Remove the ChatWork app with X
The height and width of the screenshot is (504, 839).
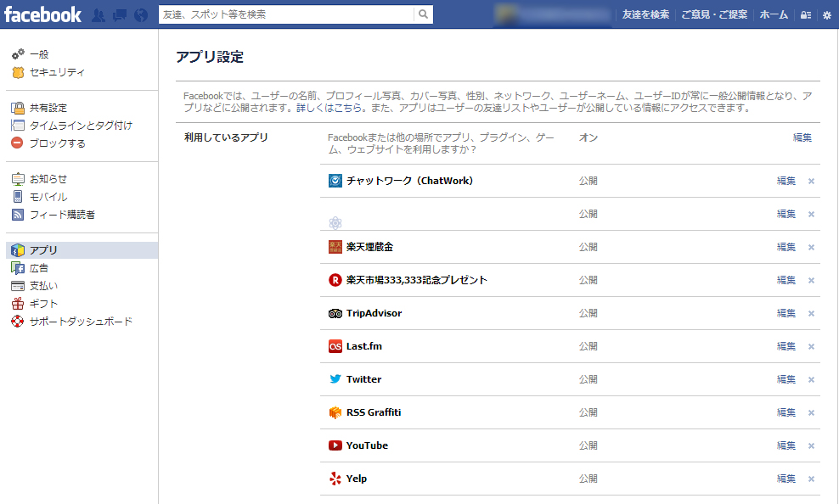[811, 182]
